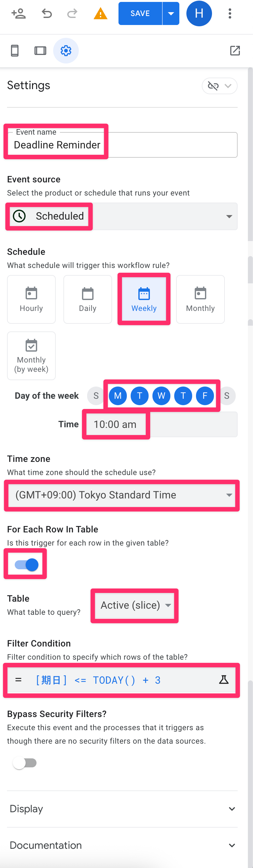This screenshot has width=253, height=868.
Task: Open the SAVE button dropdown arrow
Action: 171,13
